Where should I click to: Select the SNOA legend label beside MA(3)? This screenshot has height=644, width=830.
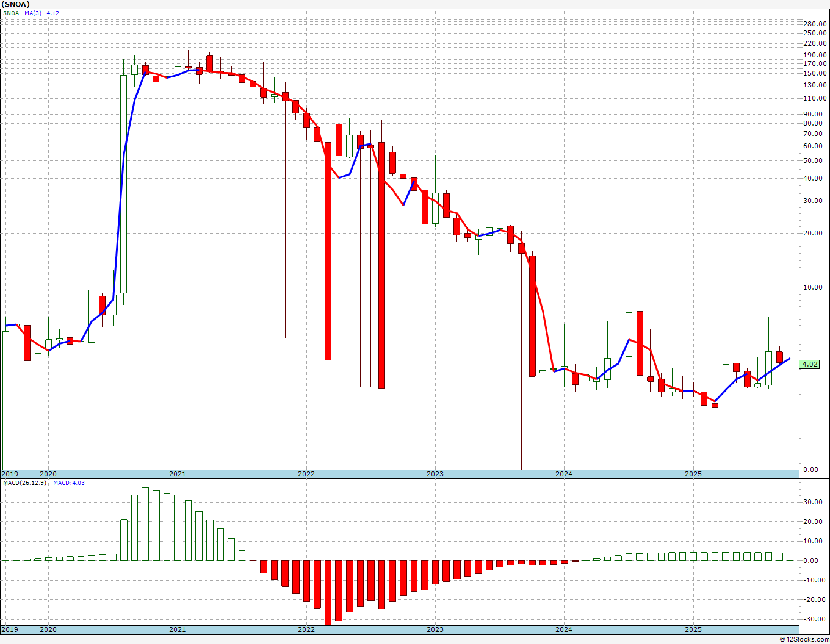(10, 13)
